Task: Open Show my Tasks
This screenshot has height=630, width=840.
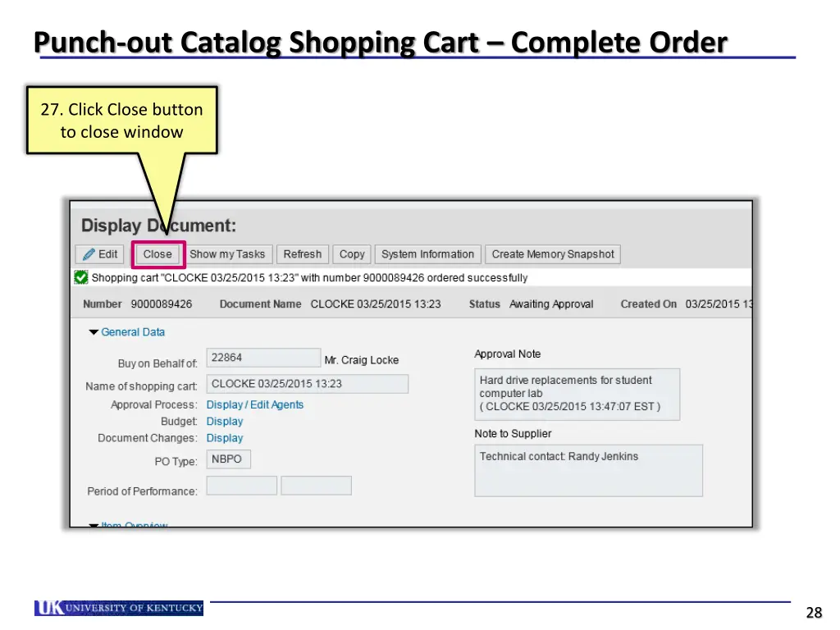Action: pyautogui.click(x=227, y=254)
